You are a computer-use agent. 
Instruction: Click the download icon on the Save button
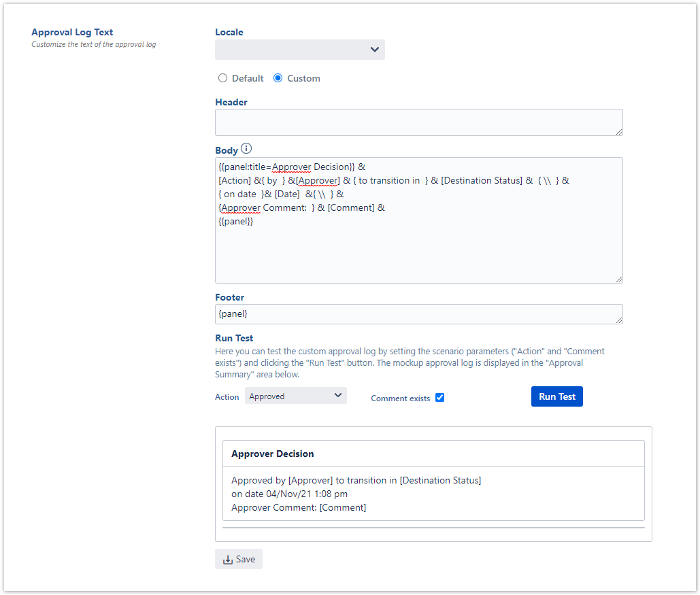pos(227,560)
